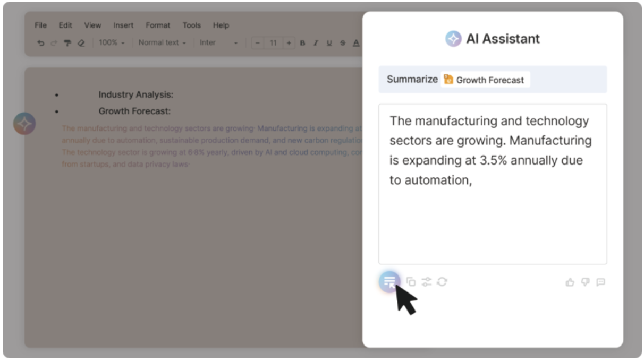
Task: Open the Inter font dropdown
Action: (x=218, y=42)
